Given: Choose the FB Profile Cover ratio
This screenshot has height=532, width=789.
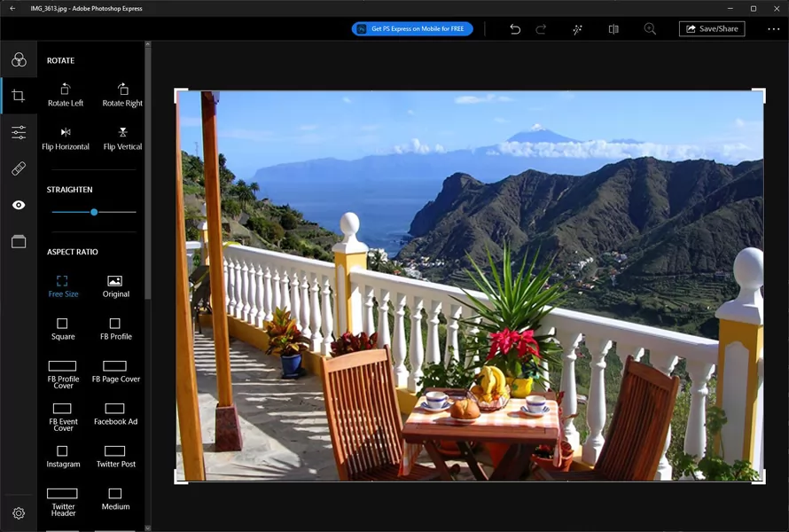Looking at the screenshot, I should (x=63, y=374).
